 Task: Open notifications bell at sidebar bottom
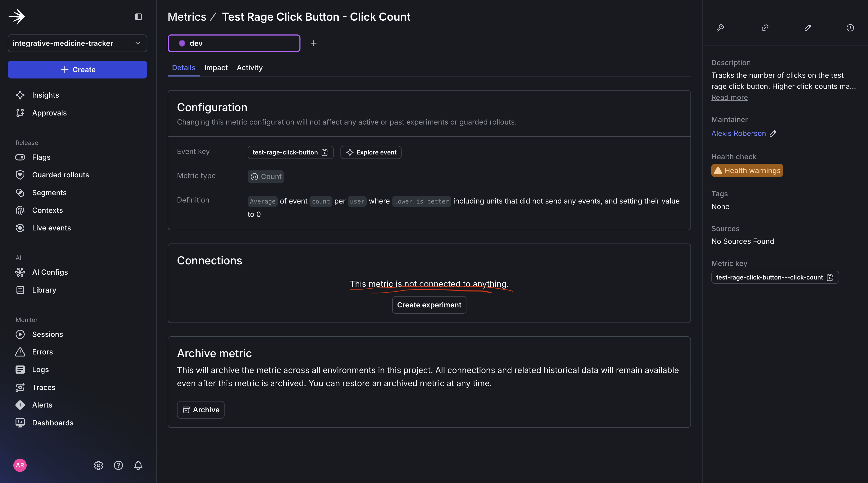coord(138,465)
